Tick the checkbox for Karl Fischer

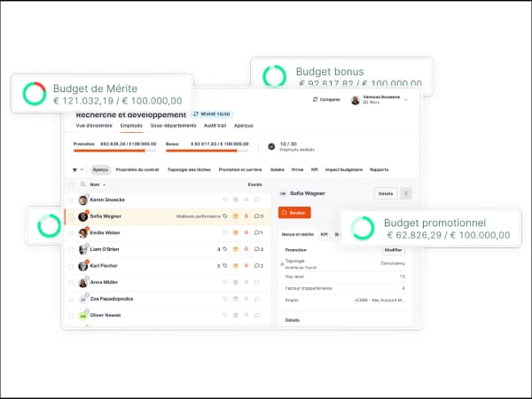(71, 266)
